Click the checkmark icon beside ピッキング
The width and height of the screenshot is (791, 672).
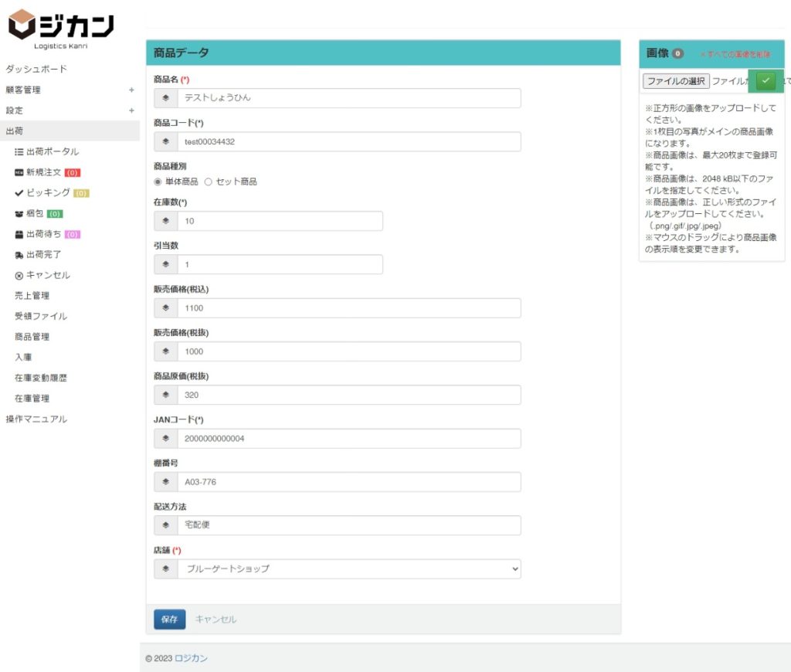(19, 193)
